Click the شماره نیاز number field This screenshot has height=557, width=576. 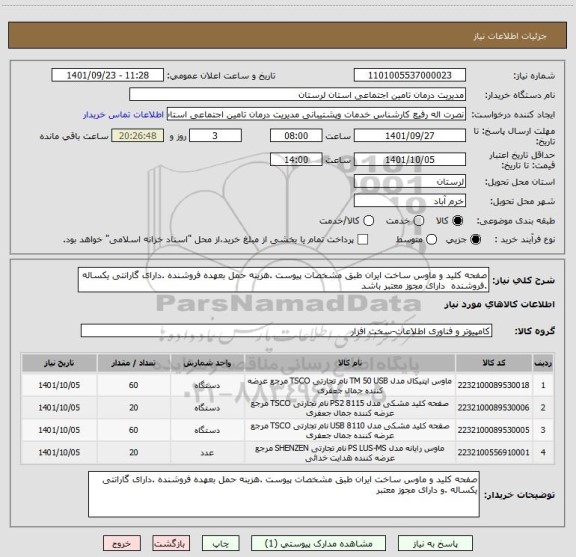(410, 75)
